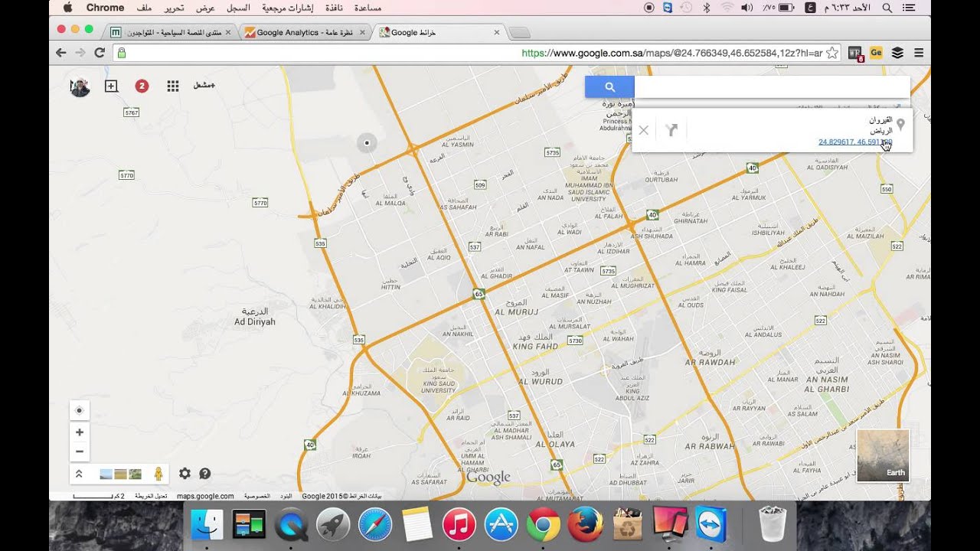Screen dimensions: 980x551
Task: Focus the Google Maps search box
Action: 772,87
